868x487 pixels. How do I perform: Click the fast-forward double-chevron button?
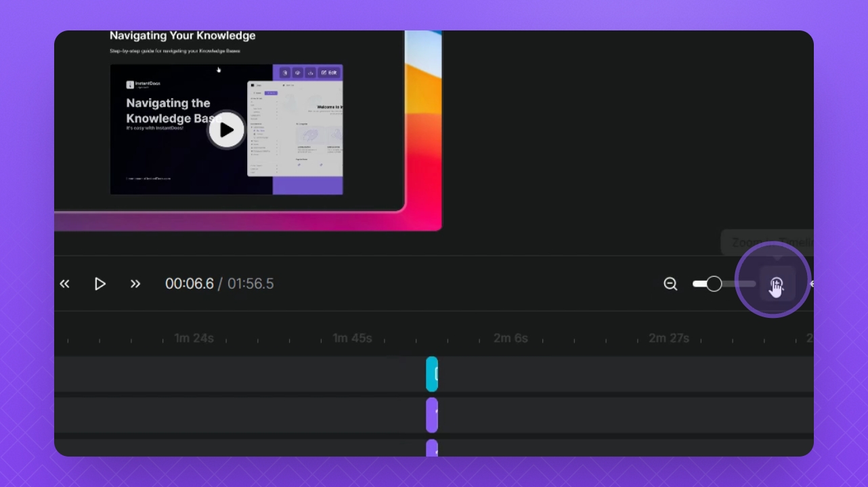(x=135, y=284)
